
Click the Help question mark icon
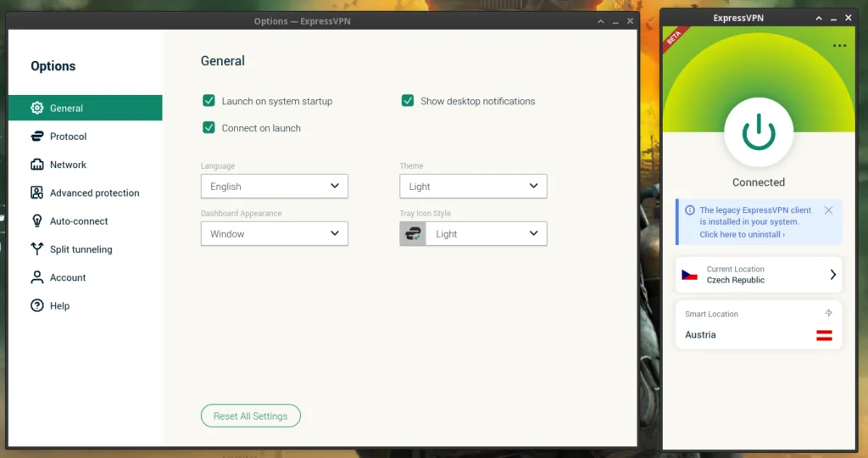pos(36,305)
